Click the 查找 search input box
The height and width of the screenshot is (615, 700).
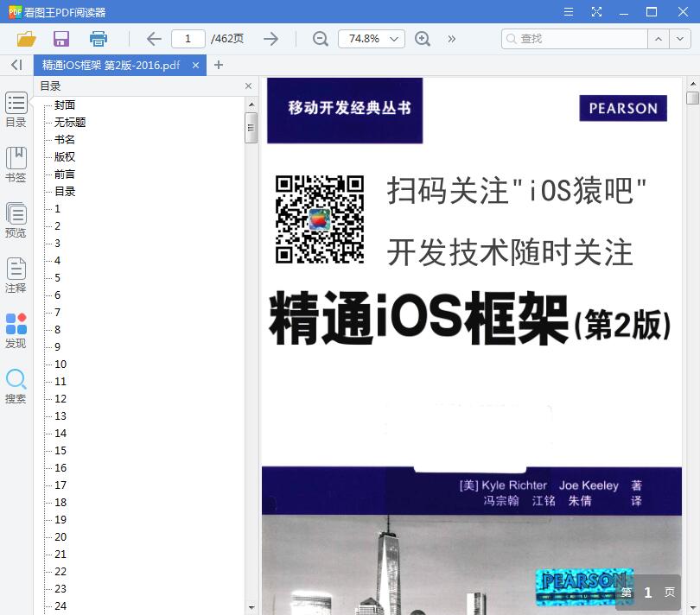574,39
